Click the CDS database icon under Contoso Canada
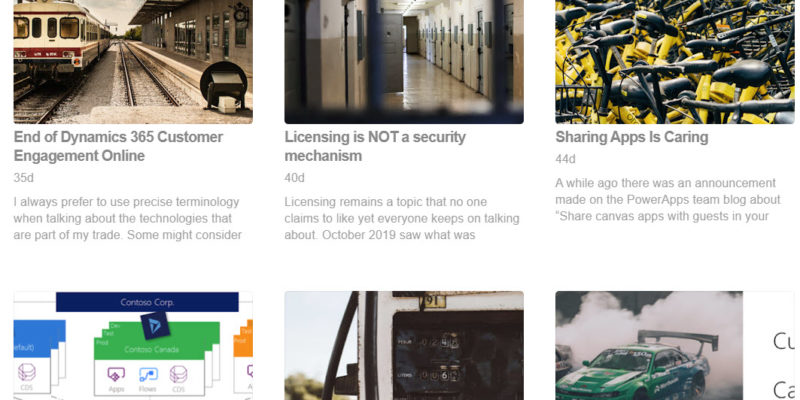 (x=178, y=374)
